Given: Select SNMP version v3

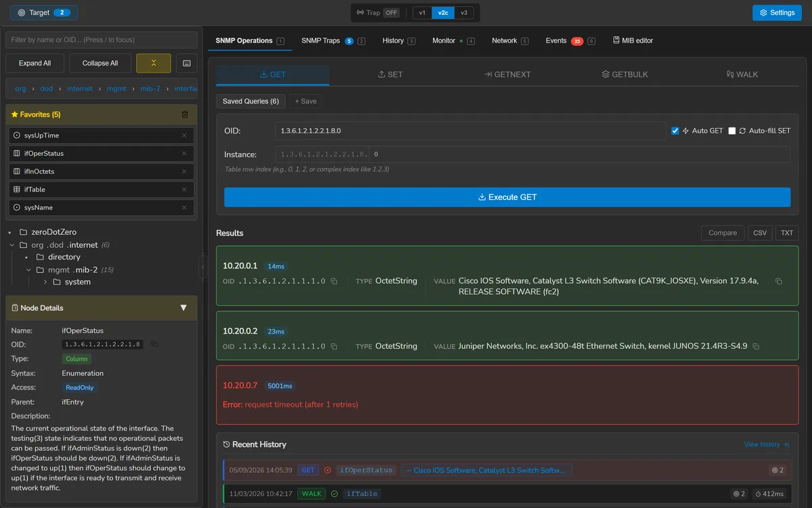Looking at the screenshot, I should [464, 13].
